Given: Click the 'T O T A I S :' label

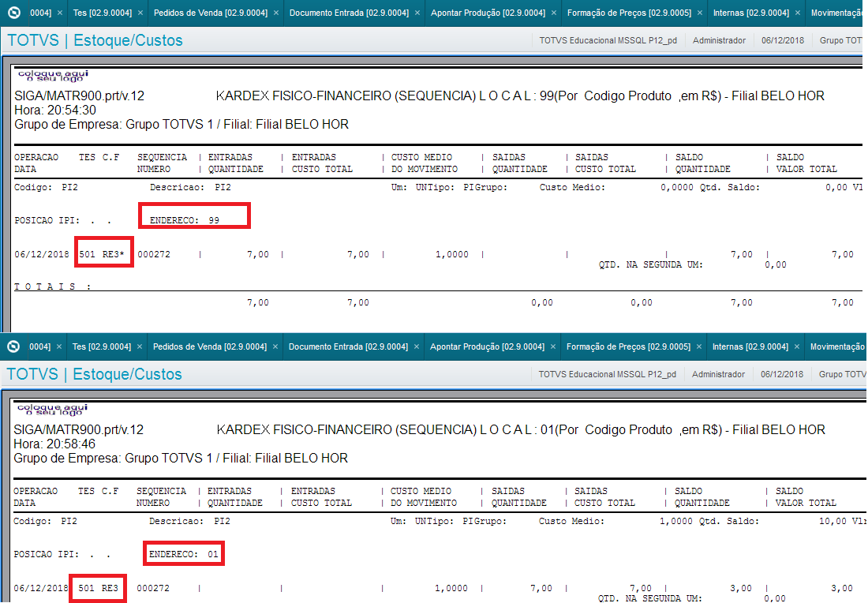Looking at the screenshot, I should click(x=53, y=287).
